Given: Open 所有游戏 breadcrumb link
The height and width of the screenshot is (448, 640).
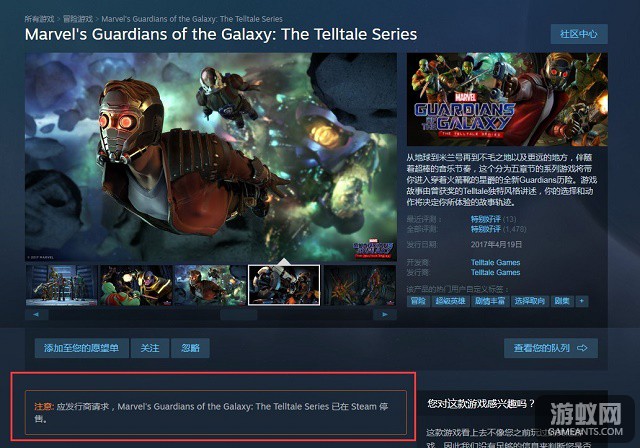Looking at the screenshot, I should (39, 19).
